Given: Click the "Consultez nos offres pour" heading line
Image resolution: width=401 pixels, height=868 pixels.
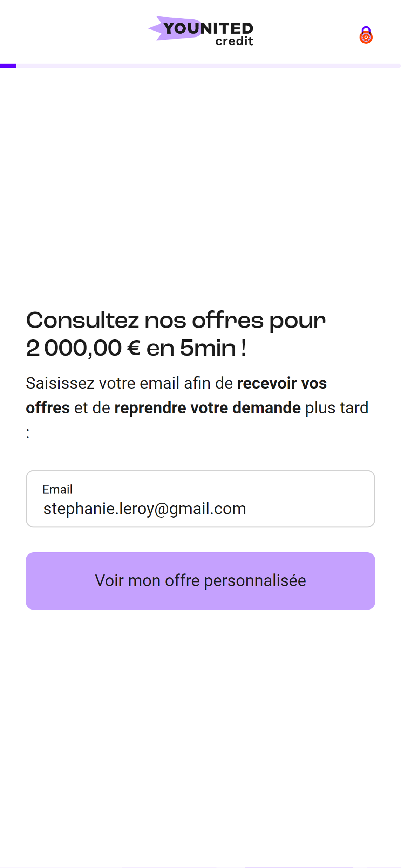Looking at the screenshot, I should point(176,321).
